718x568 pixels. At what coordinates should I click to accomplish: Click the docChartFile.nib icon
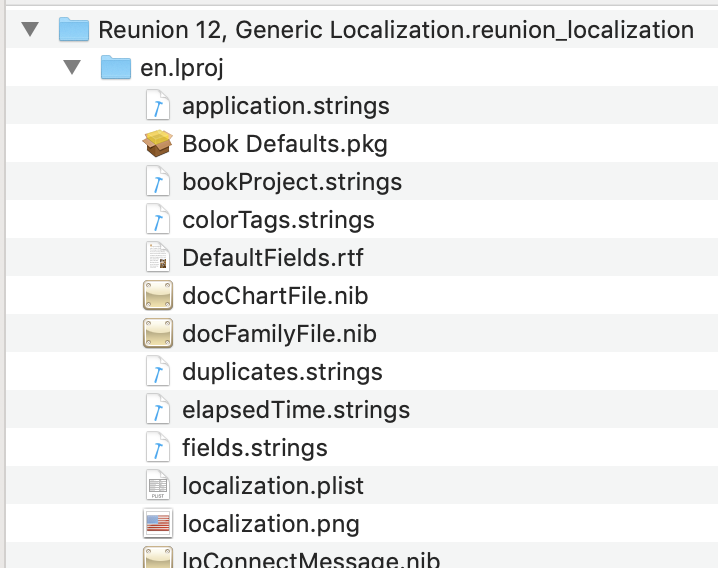158,295
